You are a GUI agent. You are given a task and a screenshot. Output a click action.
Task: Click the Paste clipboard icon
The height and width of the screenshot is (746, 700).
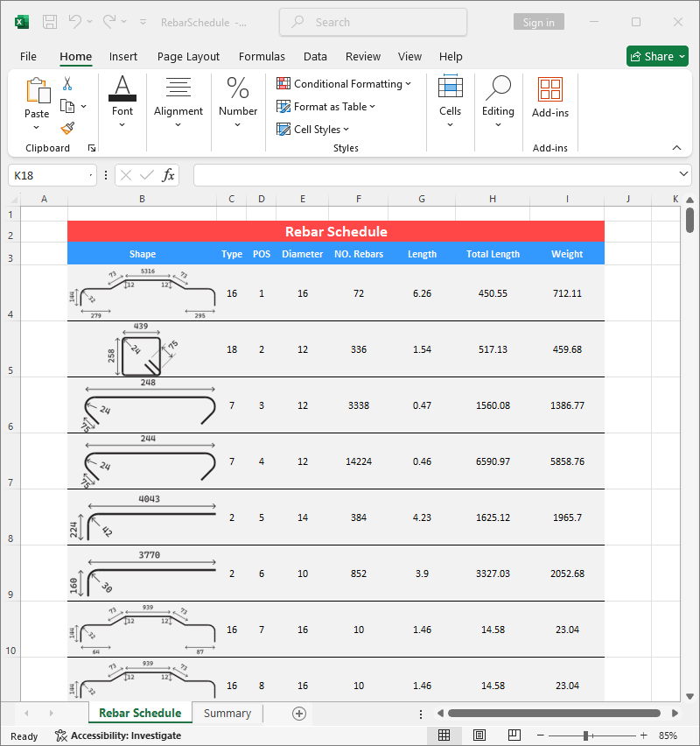pos(38,90)
